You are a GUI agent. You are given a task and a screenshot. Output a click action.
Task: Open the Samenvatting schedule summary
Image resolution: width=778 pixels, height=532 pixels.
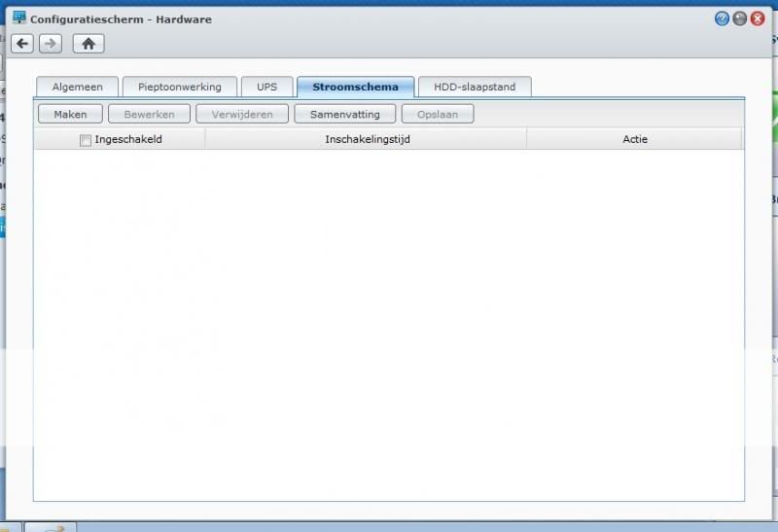point(344,114)
